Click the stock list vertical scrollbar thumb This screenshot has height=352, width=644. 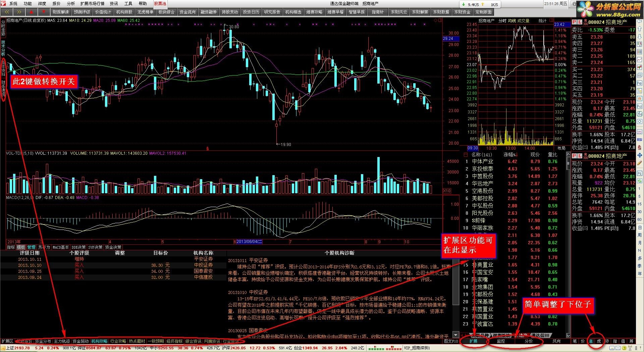(x=568, y=163)
